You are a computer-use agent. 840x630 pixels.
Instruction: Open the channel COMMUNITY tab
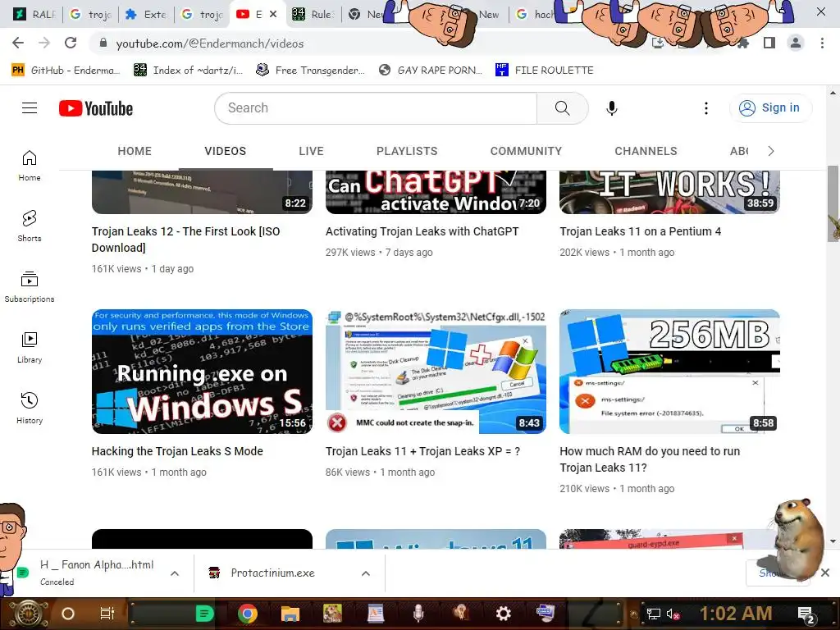click(x=526, y=151)
